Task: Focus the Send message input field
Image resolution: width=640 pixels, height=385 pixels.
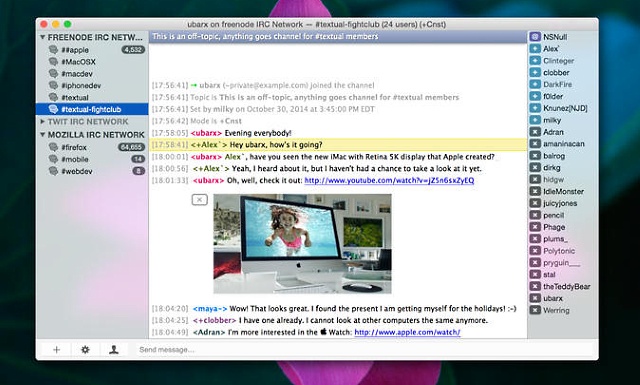Action: [x=363, y=349]
